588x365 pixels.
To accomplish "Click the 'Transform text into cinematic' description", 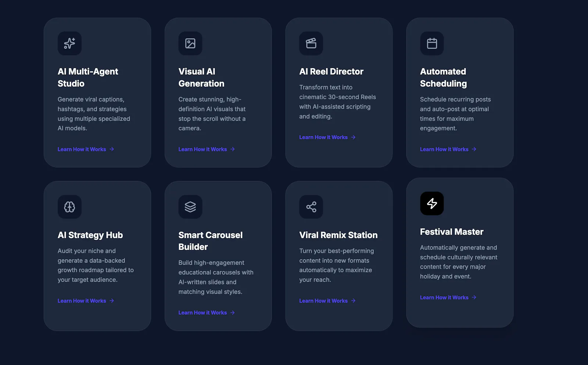I will coord(338,102).
